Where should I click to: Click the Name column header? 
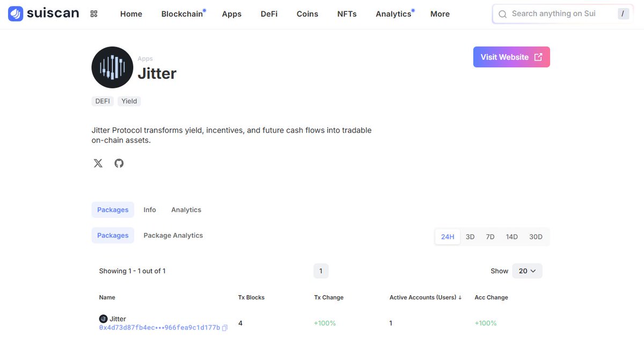[107, 297]
